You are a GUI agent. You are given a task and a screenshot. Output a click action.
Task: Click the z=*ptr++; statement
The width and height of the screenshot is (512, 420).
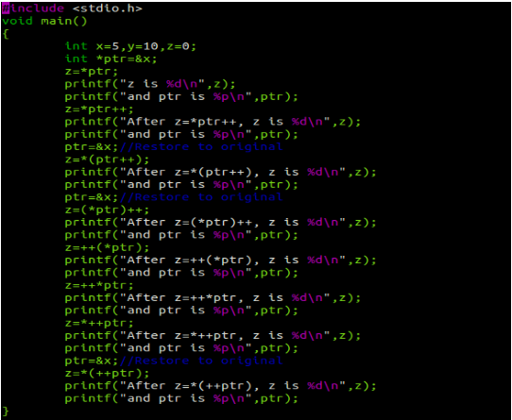coord(99,109)
